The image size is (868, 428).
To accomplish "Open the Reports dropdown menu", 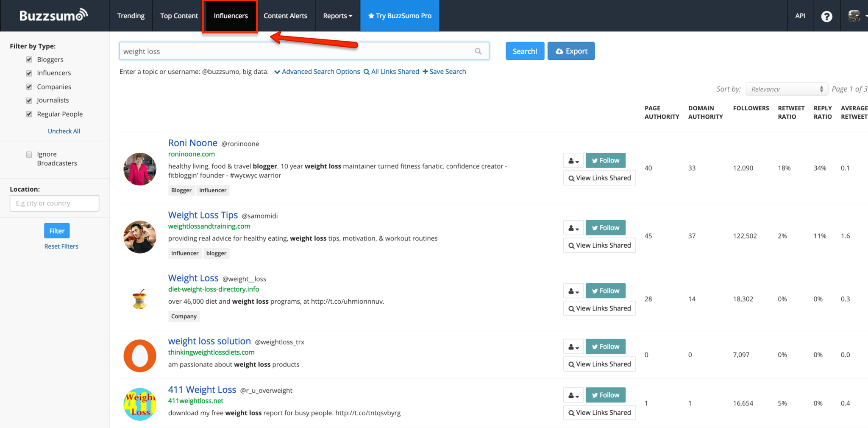I will click(x=337, y=16).
